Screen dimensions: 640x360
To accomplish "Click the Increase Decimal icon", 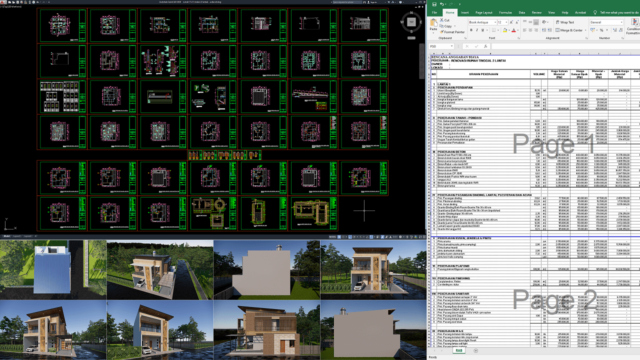I will click(x=615, y=30).
